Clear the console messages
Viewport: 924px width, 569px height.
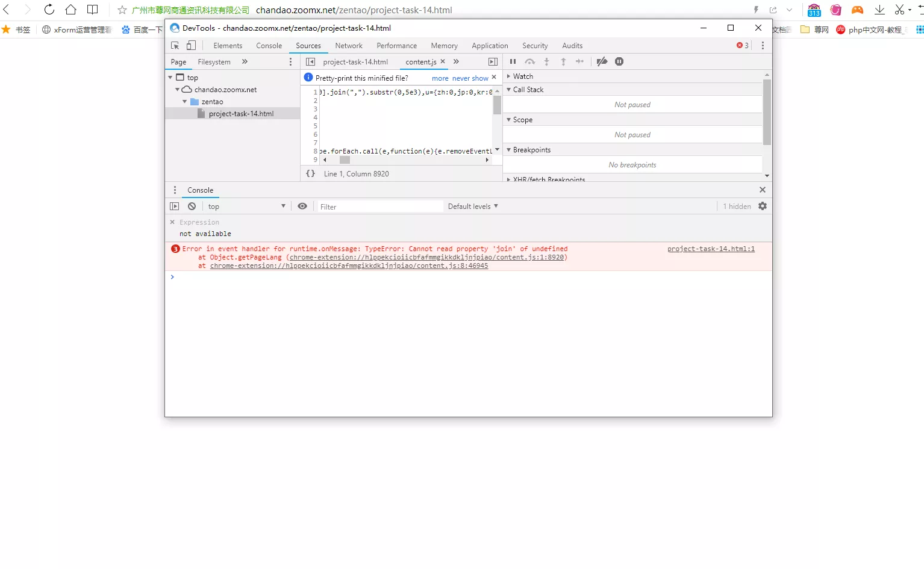[192, 206]
